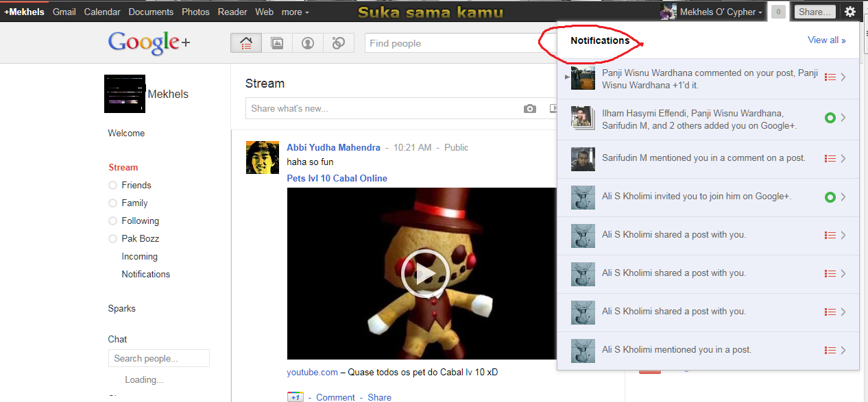Open Welcome in left sidebar
Image resolution: width=868 pixels, height=402 pixels.
[126, 133]
